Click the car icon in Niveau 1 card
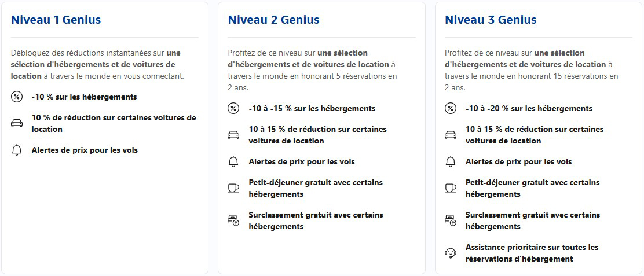Viewport: 644px width, 276px height. 16,123
